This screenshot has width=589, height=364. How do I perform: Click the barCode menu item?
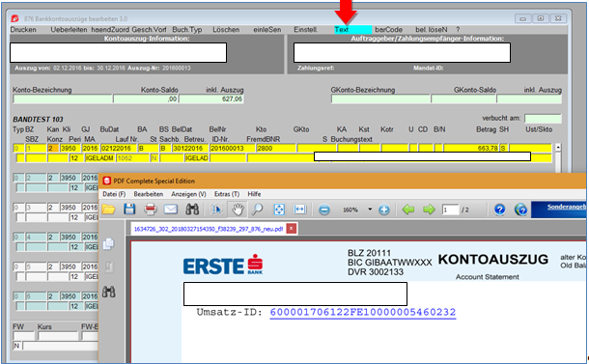(388, 29)
